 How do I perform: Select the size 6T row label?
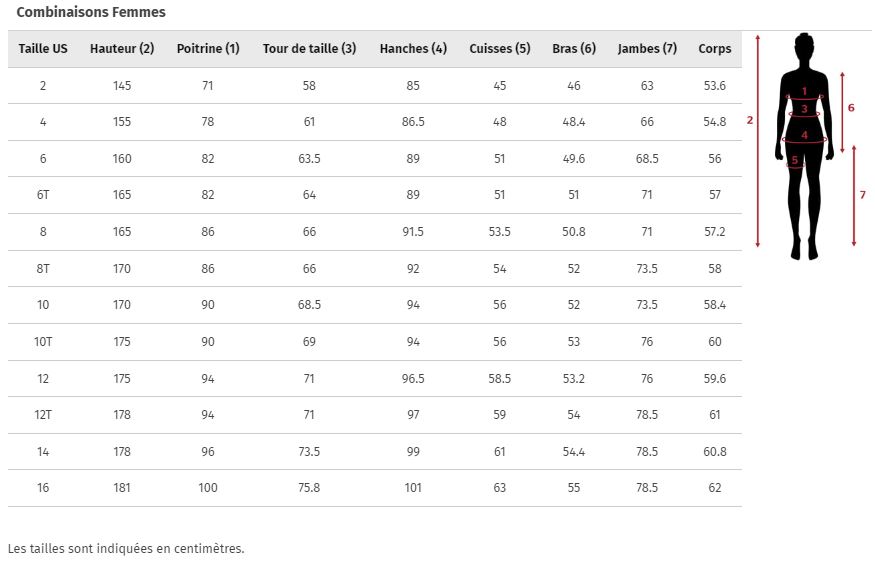pos(43,195)
